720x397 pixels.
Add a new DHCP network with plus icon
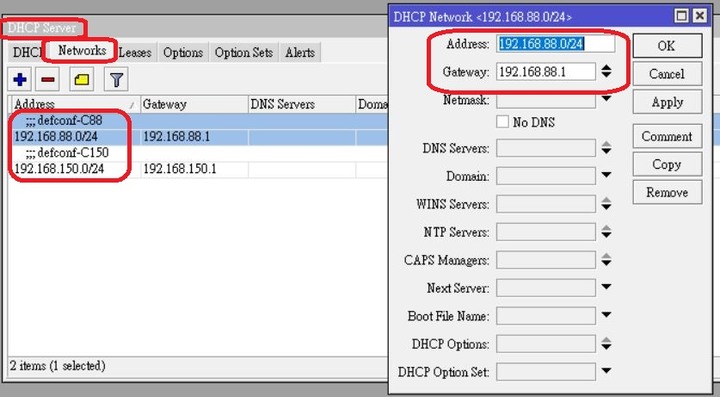20,80
